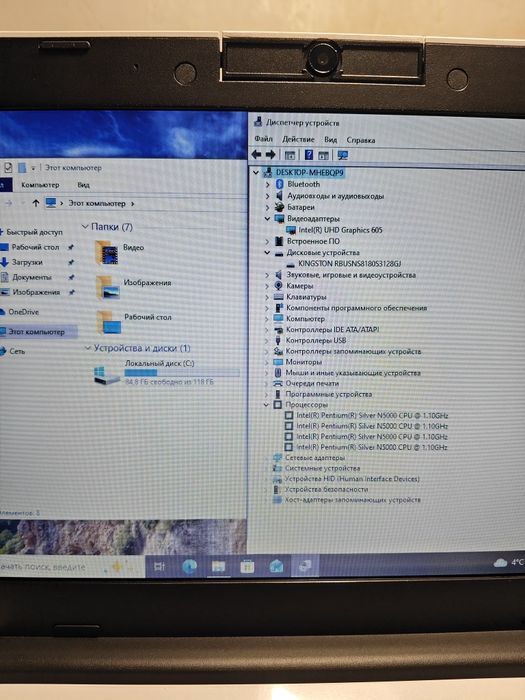Select Сетевые адаптеры category
Image resolution: width=525 pixels, height=700 pixels.
[x=315, y=458]
